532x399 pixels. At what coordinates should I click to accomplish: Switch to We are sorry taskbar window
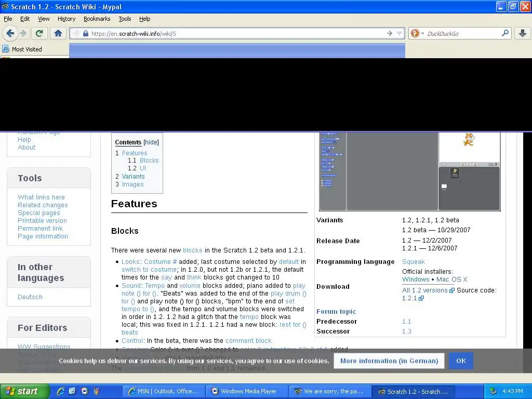pos(331,391)
